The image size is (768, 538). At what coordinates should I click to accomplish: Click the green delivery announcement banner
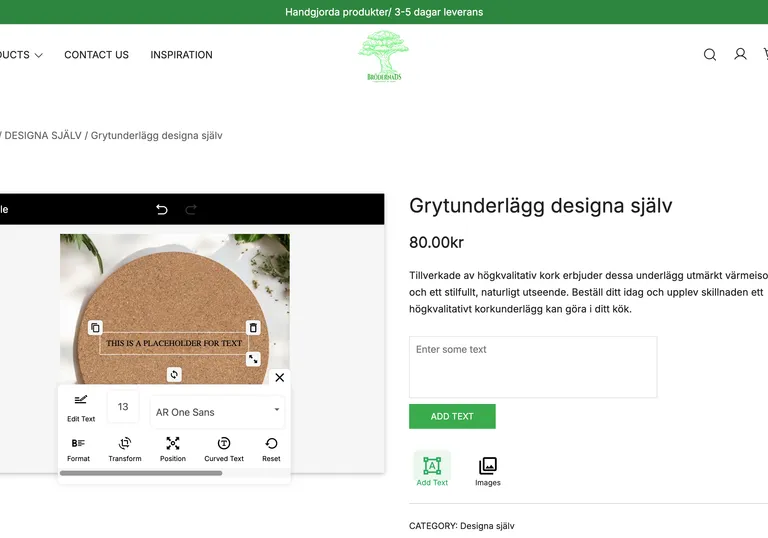pos(384,12)
